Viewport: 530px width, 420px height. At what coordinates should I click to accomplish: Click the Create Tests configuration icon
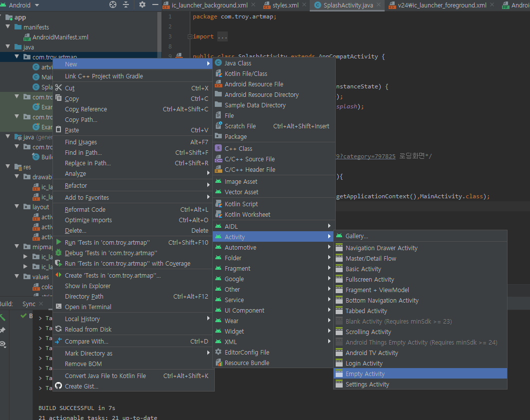[x=58, y=275]
